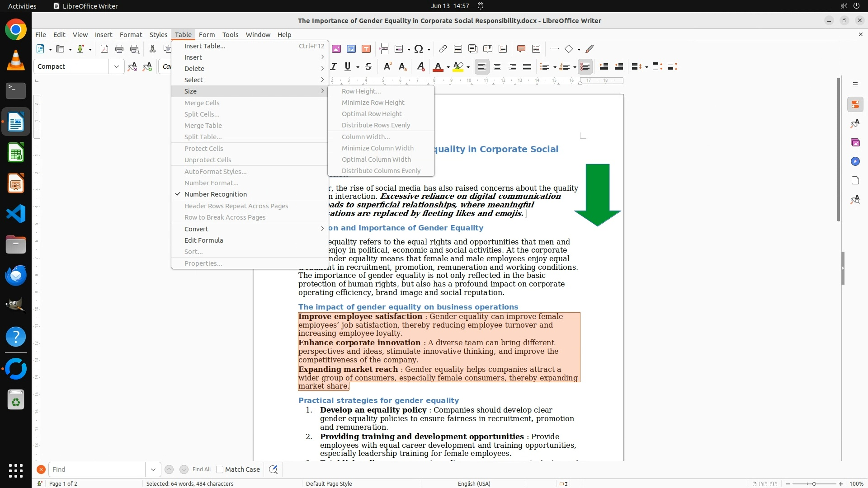This screenshot has width=868, height=488.
Task: Click the Print icon in toolbar
Action: click(119, 49)
